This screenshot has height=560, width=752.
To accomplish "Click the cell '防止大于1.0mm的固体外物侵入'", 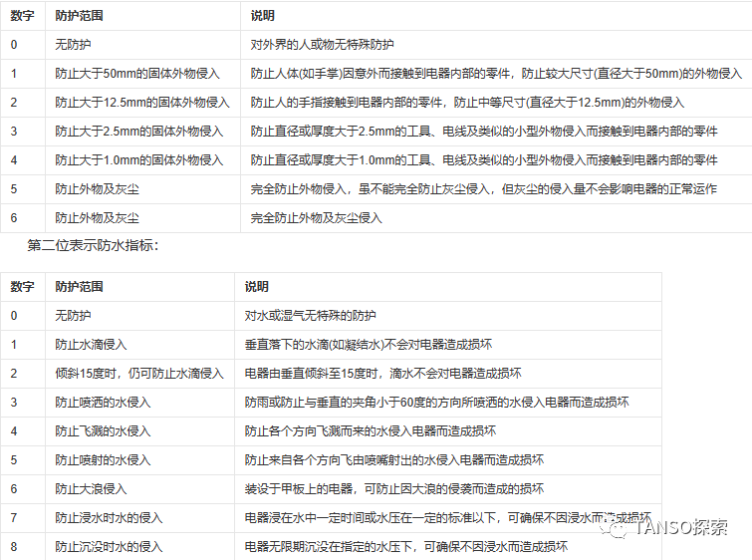I will point(139,159).
